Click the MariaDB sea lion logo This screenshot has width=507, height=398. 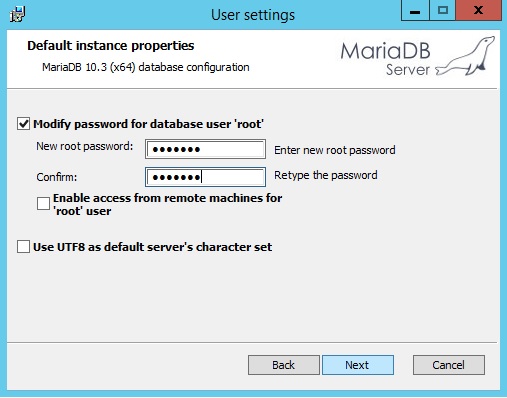coord(465,56)
